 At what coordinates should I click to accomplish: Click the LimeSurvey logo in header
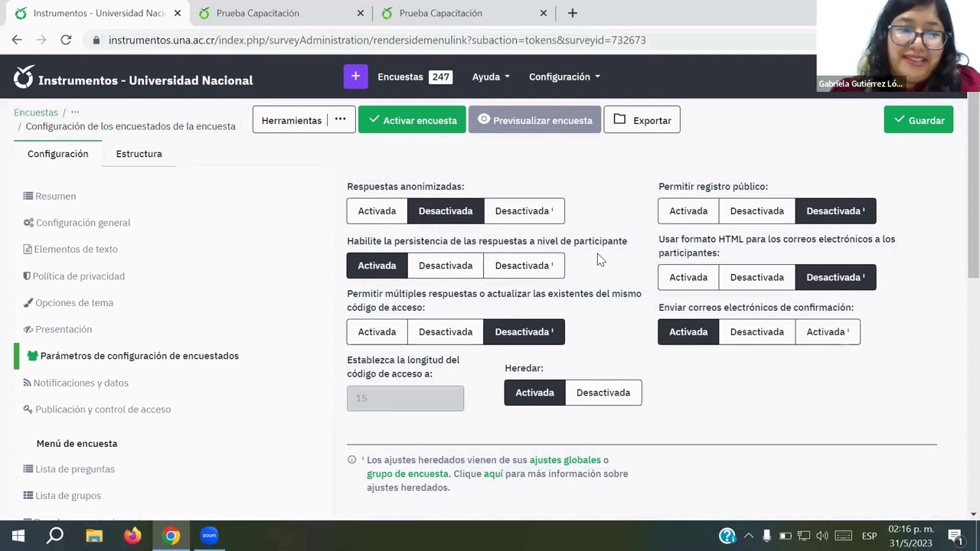(x=24, y=77)
